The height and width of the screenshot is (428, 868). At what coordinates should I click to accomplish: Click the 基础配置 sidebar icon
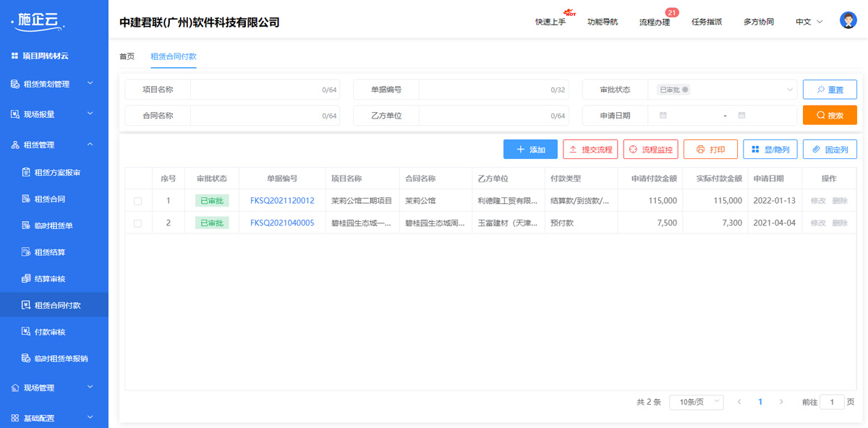click(15, 418)
